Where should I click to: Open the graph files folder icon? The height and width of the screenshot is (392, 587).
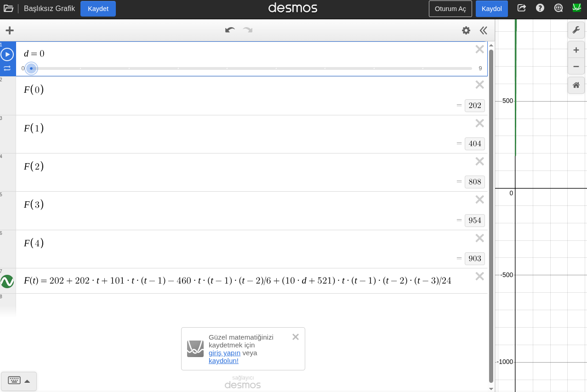[x=8, y=8]
